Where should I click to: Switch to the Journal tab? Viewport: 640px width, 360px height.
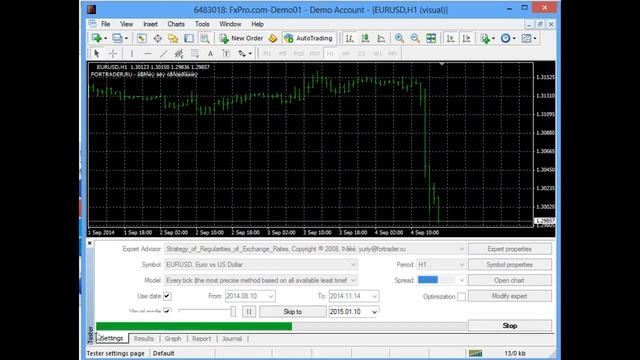(232, 339)
